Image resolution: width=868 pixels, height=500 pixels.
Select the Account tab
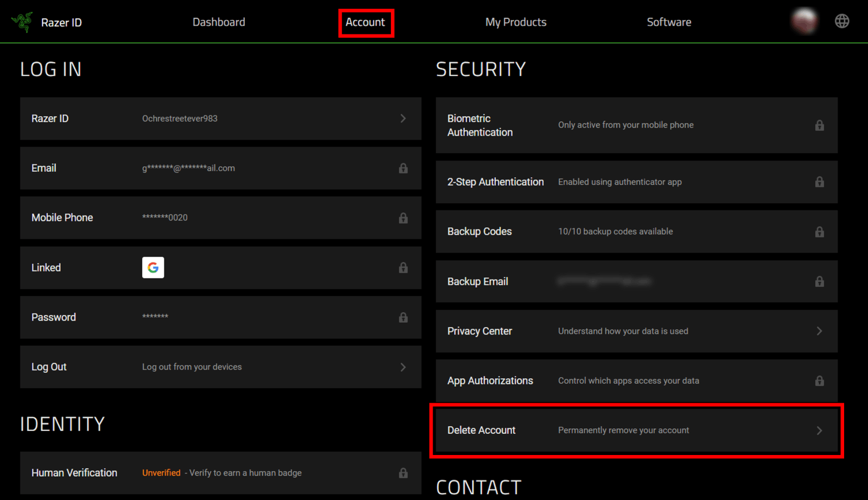[365, 22]
